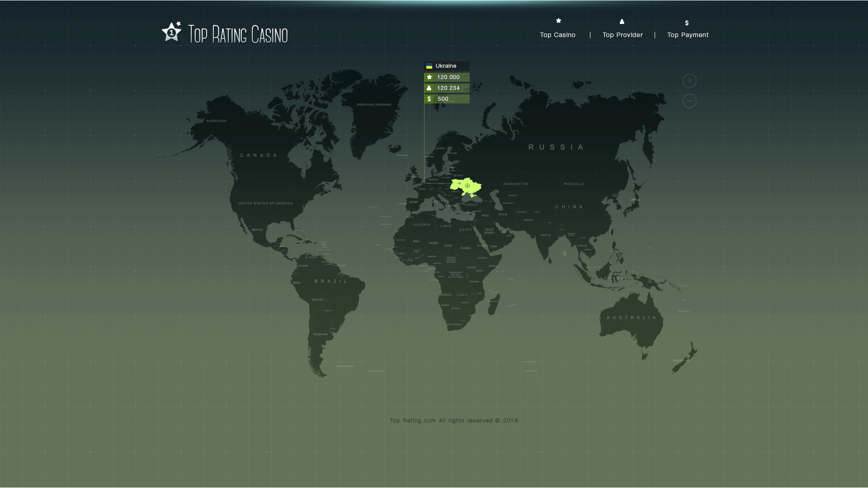Click the footer copyright text

(454, 420)
